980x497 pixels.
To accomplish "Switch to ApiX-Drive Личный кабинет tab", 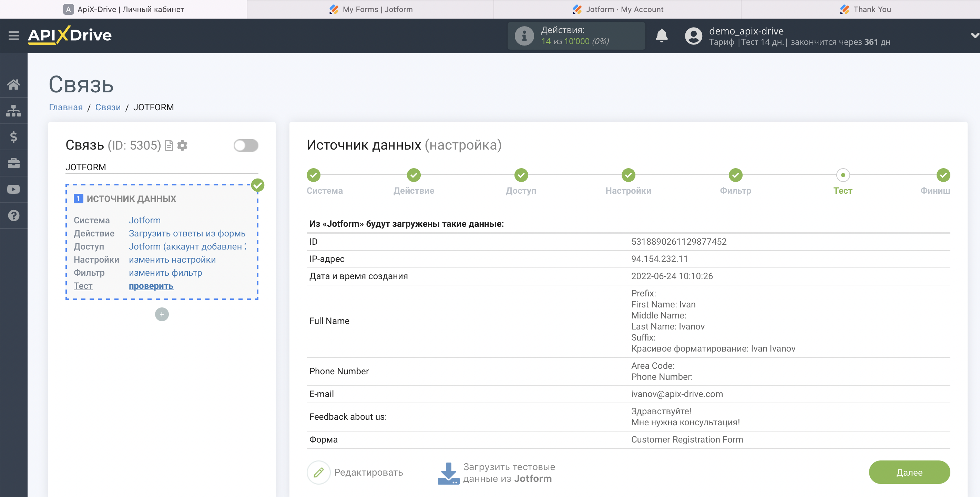I will [123, 9].
